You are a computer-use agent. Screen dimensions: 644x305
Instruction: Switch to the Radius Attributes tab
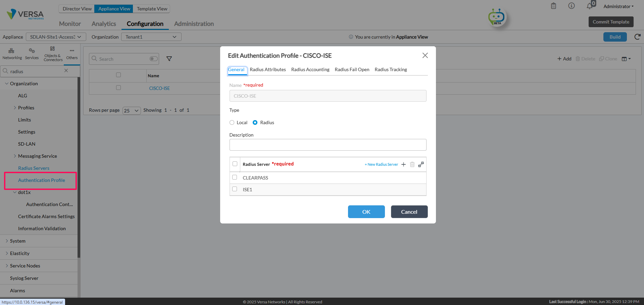tap(268, 69)
